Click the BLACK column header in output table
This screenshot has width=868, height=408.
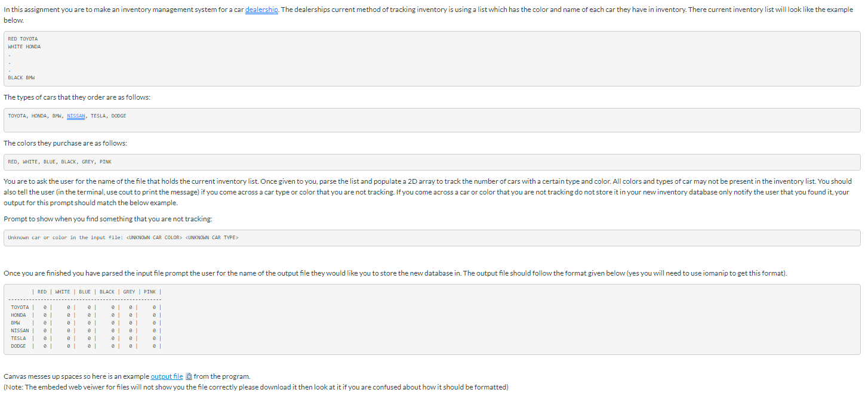(107, 292)
